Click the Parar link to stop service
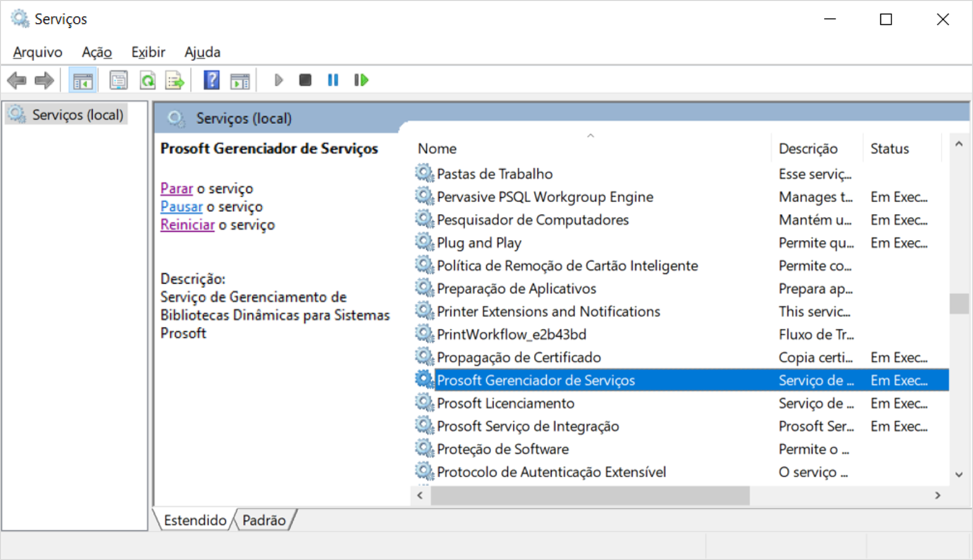Viewport: 973px width, 560px height. point(177,188)
